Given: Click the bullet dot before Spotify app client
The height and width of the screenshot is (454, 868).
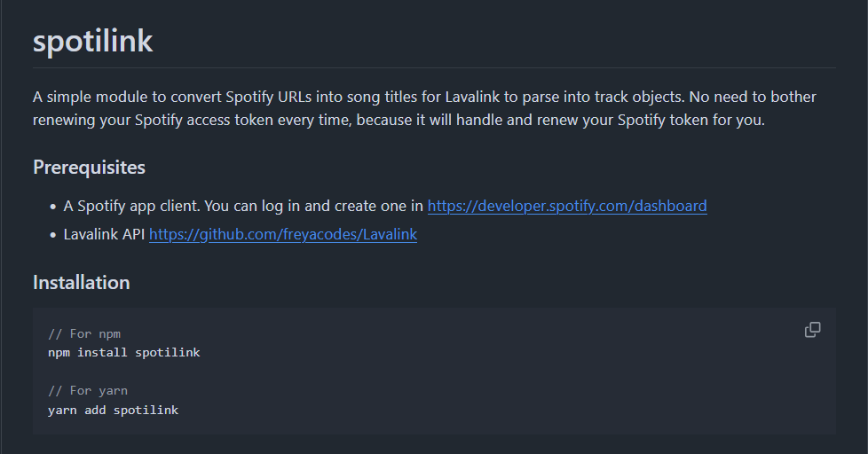Looking at the screenshot, I should (52, 207).
